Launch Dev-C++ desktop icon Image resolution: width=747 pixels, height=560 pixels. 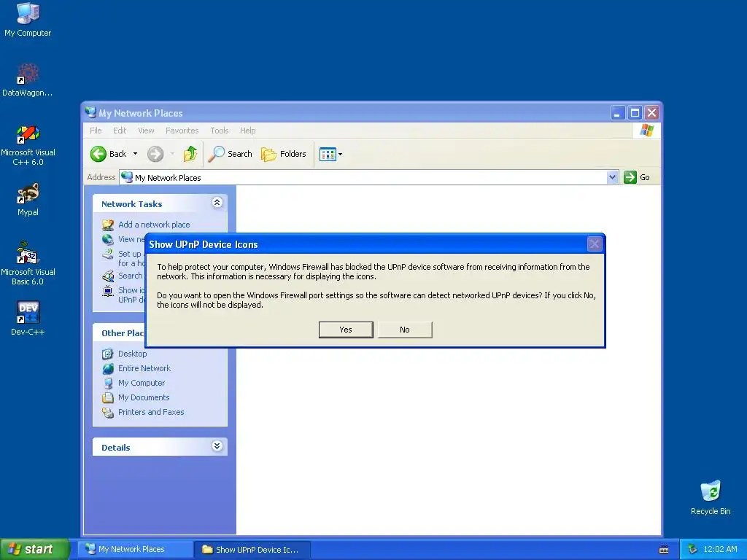(28, 318)
